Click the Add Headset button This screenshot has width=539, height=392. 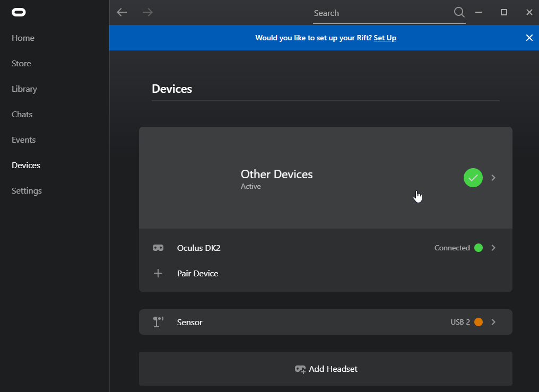[x=326, y=369]
